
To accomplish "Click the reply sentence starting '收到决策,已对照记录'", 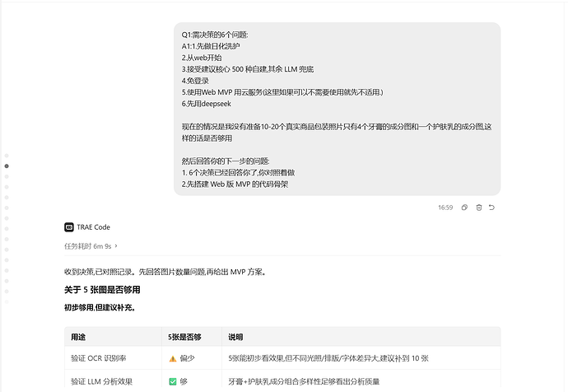I will 165,272.
